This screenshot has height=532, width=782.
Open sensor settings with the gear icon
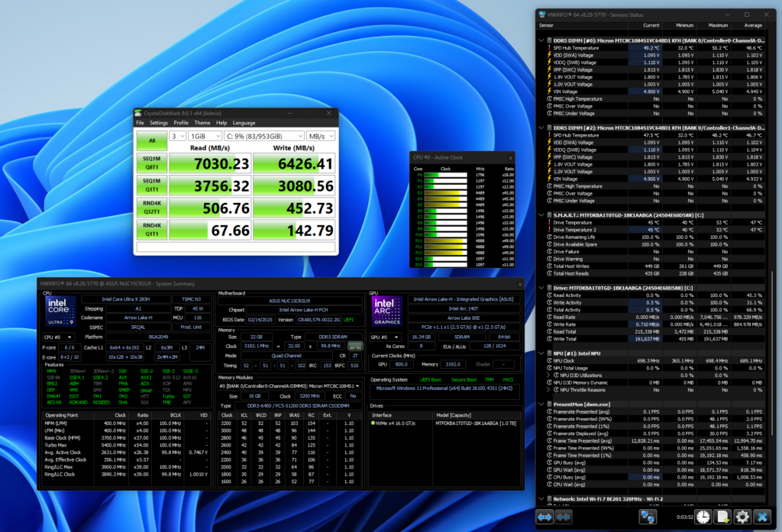742,517
